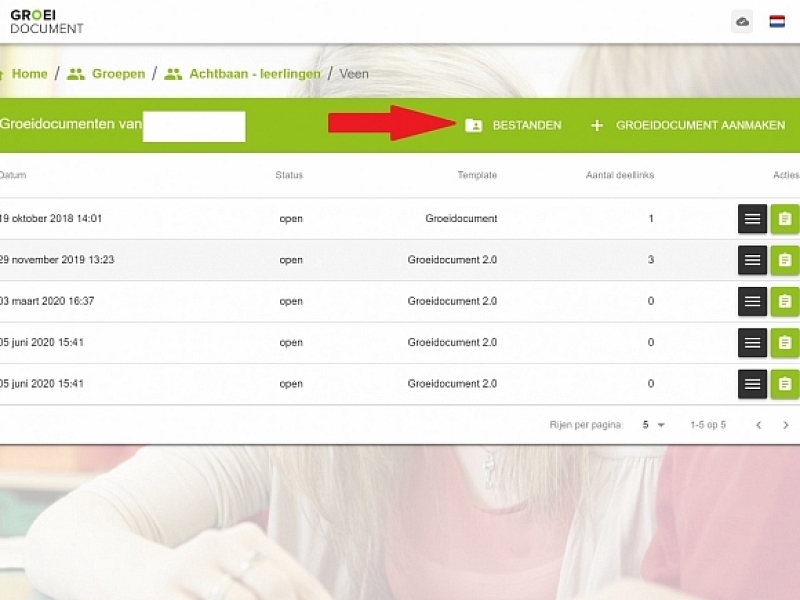Click the cloud sync icon
This screenshot has height=600, width=800.
[742, 22]
